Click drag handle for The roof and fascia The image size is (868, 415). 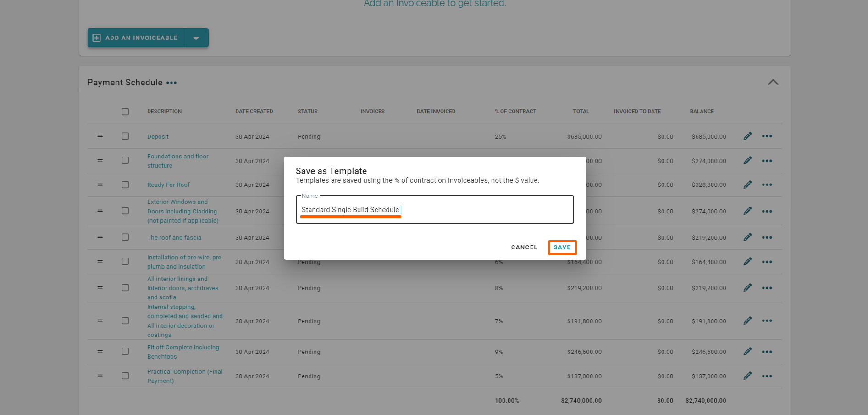pos(100,237)
